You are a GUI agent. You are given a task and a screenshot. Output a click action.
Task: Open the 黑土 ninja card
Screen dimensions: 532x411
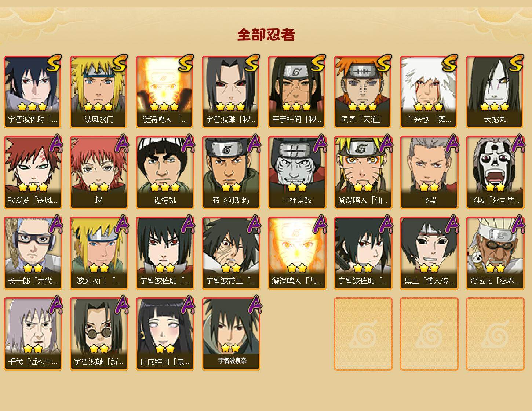(429, 253)
